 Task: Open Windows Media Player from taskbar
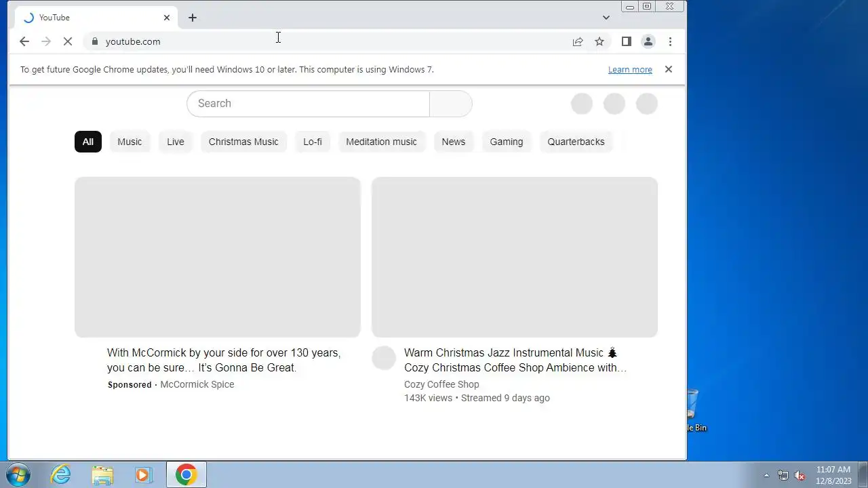click(x=143, y=474)
